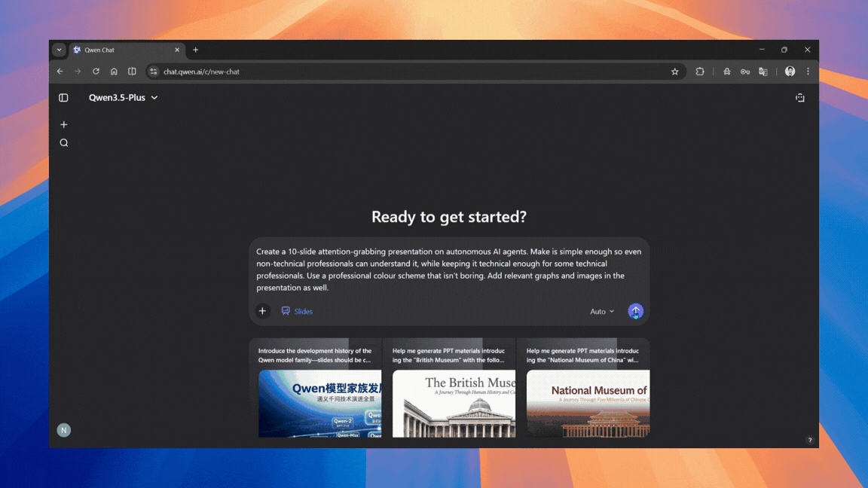Open the translate extension icon
The width and height of the screenshot is (868, 488).
coord(763,72)
